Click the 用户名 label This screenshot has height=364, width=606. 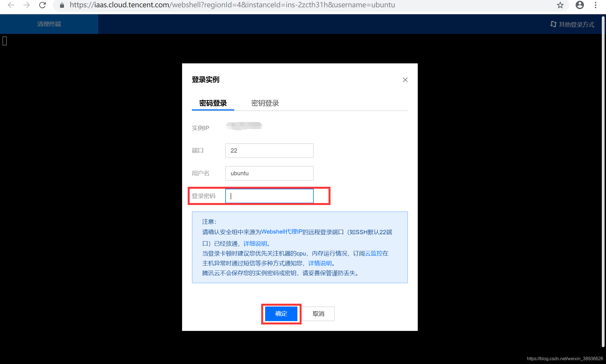pos(201,173)
